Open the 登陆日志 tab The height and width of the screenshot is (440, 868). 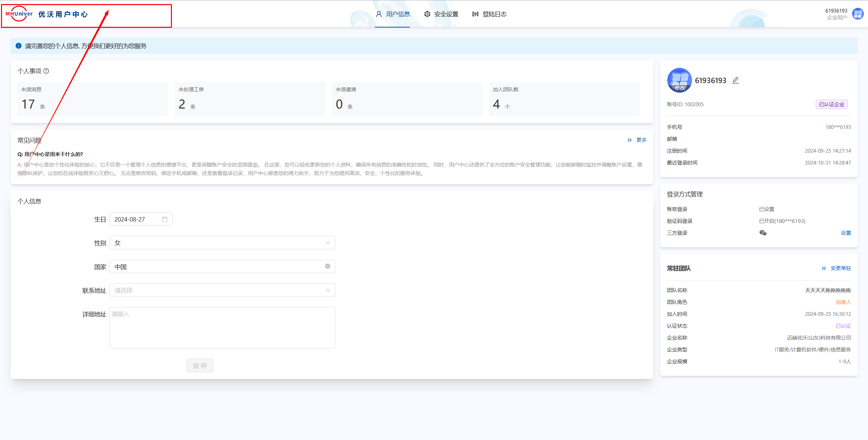pos(489,14)
